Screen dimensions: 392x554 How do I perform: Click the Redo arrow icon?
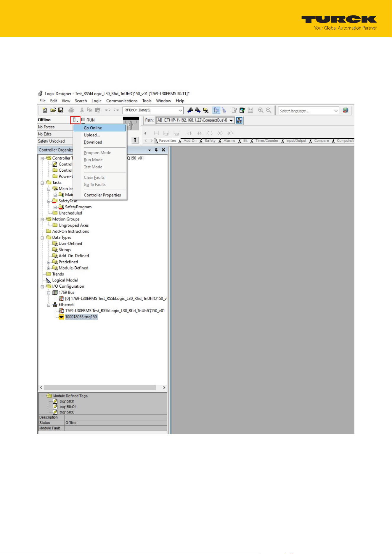pos(116,110)
